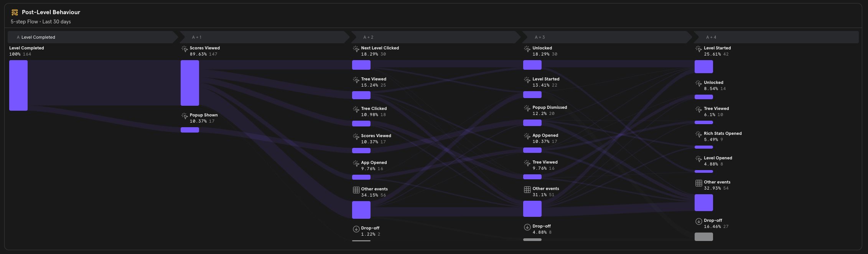Screen dimensions: 868x254
Task: Click the 100% 164 value under Level Completed
Action: tap(20, 54)
